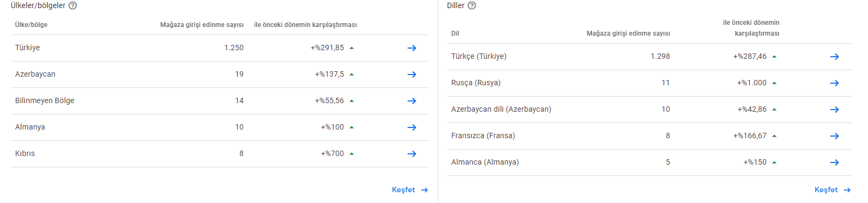Image resolution: width=868 pixels, height=203 pixels.
Task: Click the Ülke/bölge column header
Action: 31,25
